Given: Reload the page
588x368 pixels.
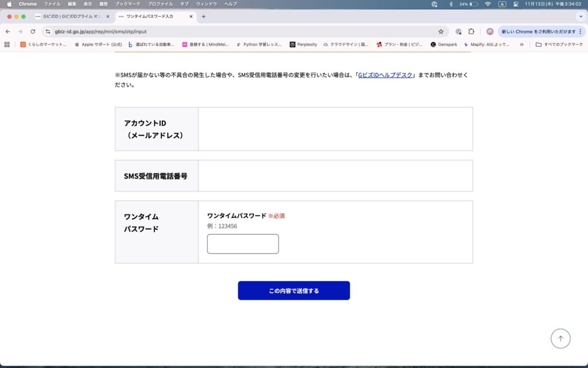Looking at the screenshot, I should pyautogui.click(x=33, y=32).
